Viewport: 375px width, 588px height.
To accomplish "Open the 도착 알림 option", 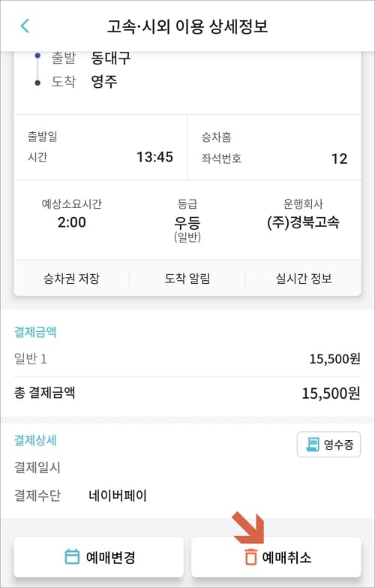I will [187, 279].
